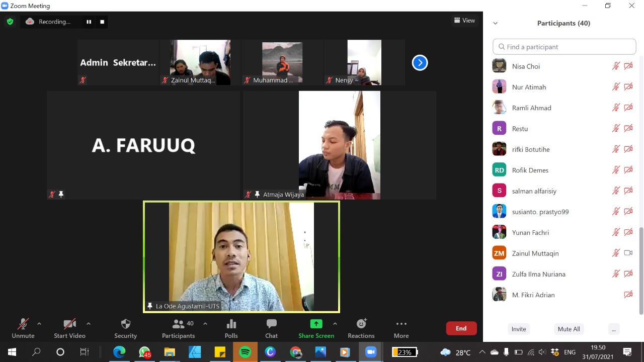The width and height of the screenshot is (644, 362).
Task: Unmute your microphone
Action: click(x=23, y=328)
